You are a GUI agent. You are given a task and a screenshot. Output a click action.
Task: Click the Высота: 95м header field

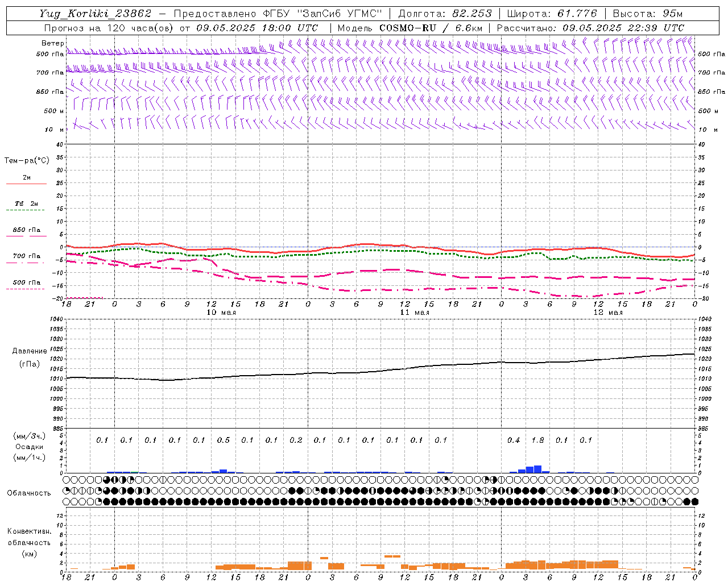click(647, 14)
